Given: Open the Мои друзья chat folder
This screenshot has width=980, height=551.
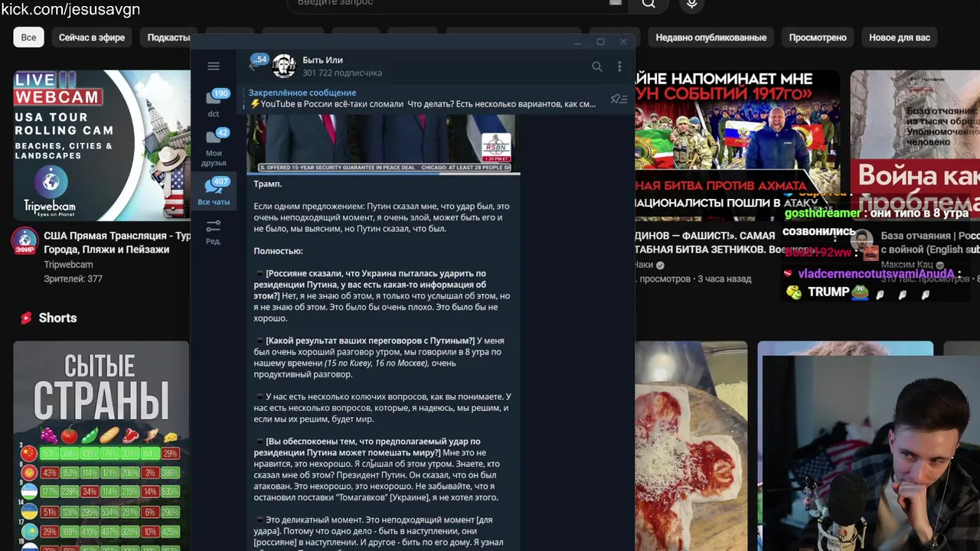Looking at the screenshot, I should point(214,147).
